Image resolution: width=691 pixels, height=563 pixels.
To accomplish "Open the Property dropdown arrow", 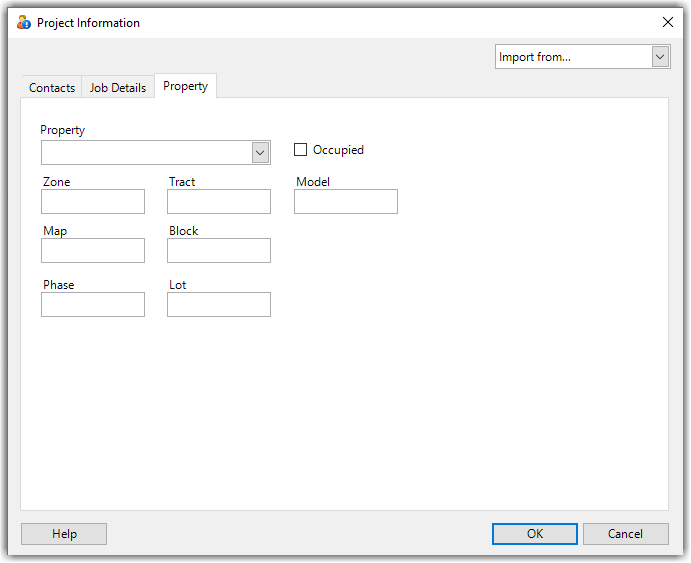I will [x=260, y=153].
